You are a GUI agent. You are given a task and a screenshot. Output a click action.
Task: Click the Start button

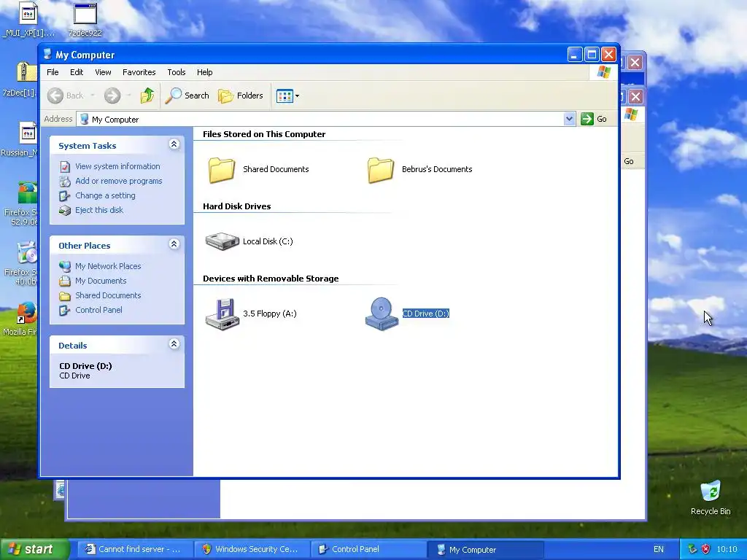click(34, 550)
